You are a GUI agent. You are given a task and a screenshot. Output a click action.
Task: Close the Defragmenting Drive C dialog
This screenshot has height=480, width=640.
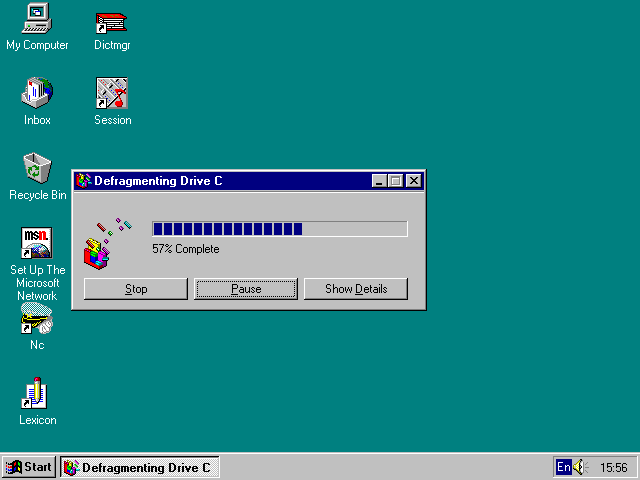coord(413,181)
